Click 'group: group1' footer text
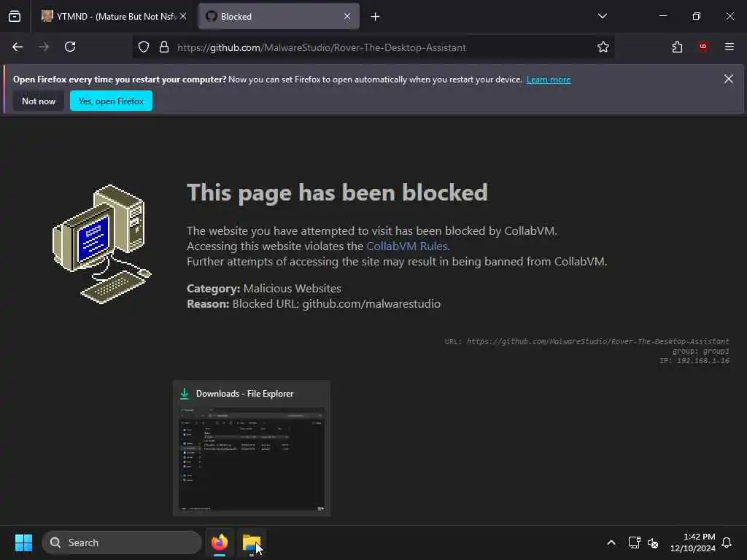Image resolution: width=747 pixels, height=560 pixels. [701, 351]
